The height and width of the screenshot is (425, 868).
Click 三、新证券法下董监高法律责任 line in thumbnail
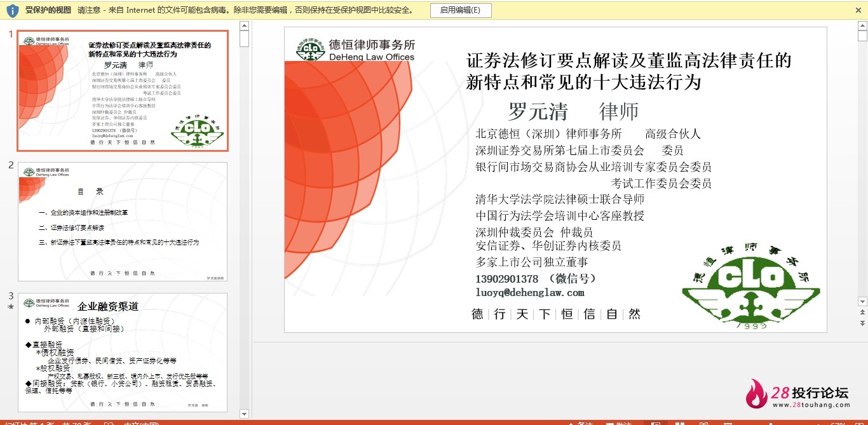click(x=119, y=242)
